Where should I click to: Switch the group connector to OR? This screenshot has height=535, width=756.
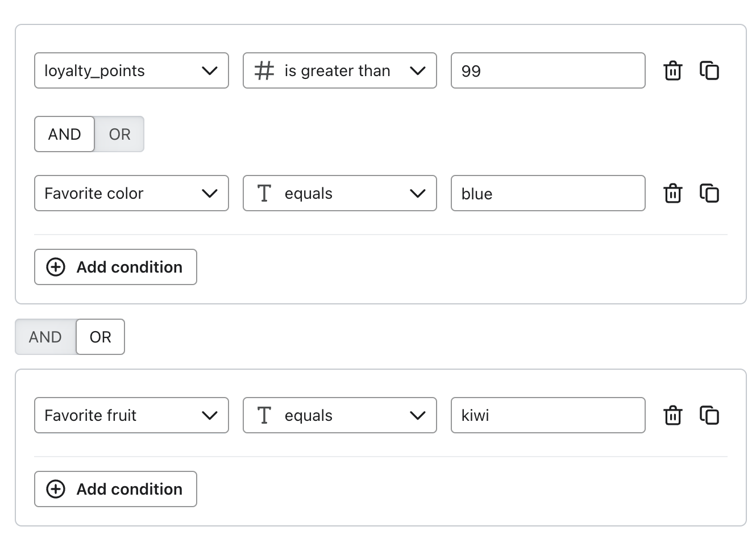(x=100, y=337)
